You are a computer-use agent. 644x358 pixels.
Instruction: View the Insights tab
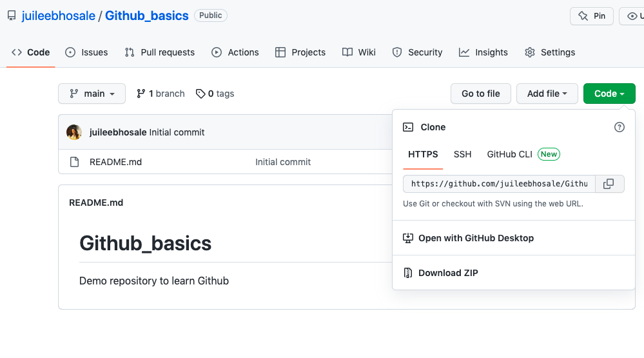point(483,53)
